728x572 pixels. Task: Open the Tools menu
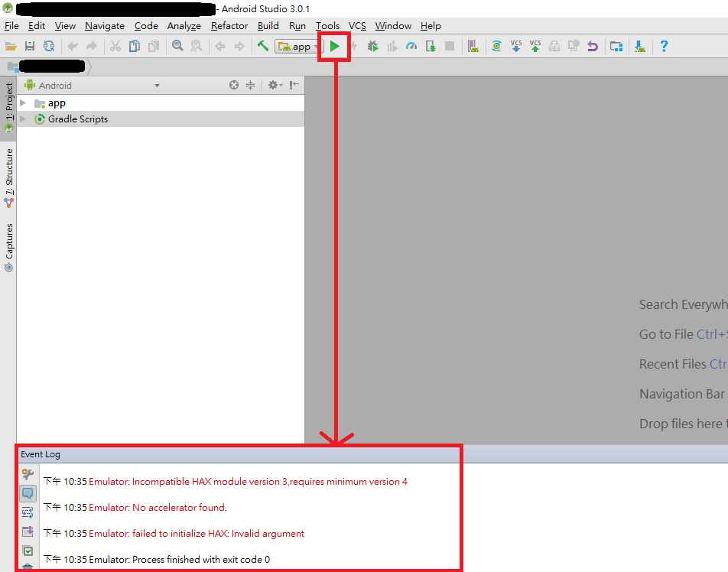(327, 25)
